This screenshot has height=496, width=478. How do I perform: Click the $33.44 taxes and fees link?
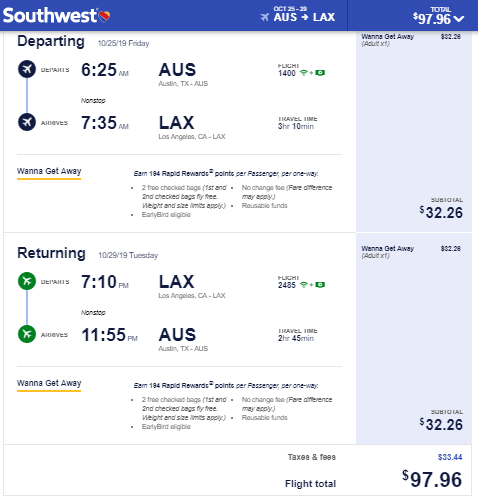point(450,457)
